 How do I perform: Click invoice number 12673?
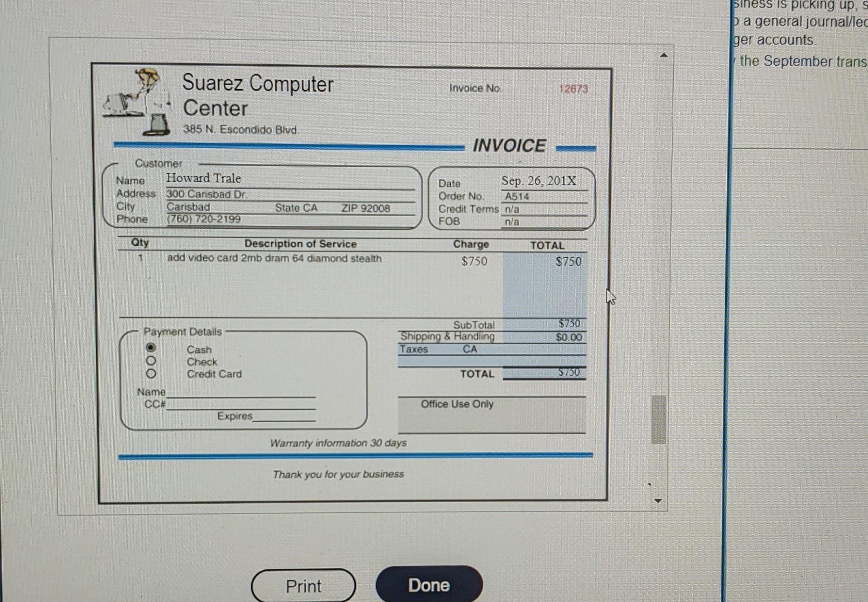[573, 88]
